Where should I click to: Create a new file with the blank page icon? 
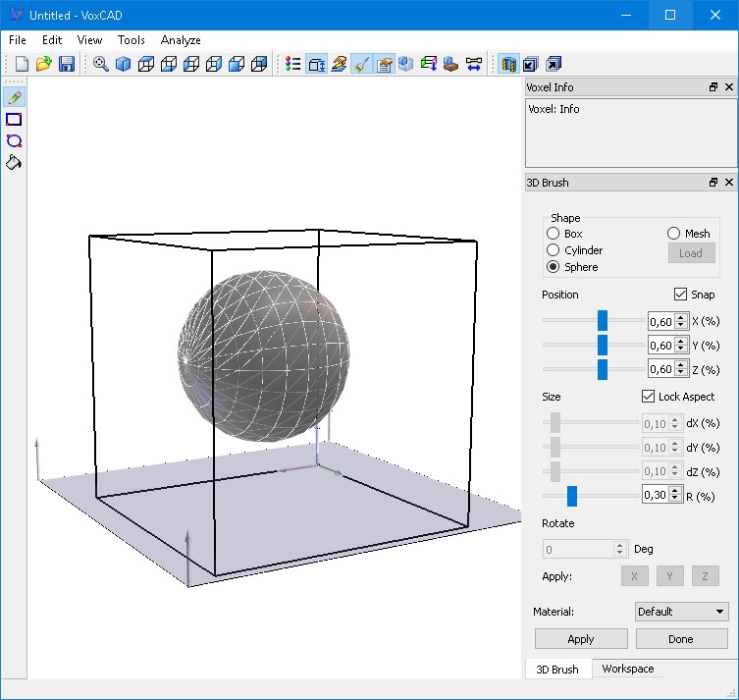tap(22, 64)
